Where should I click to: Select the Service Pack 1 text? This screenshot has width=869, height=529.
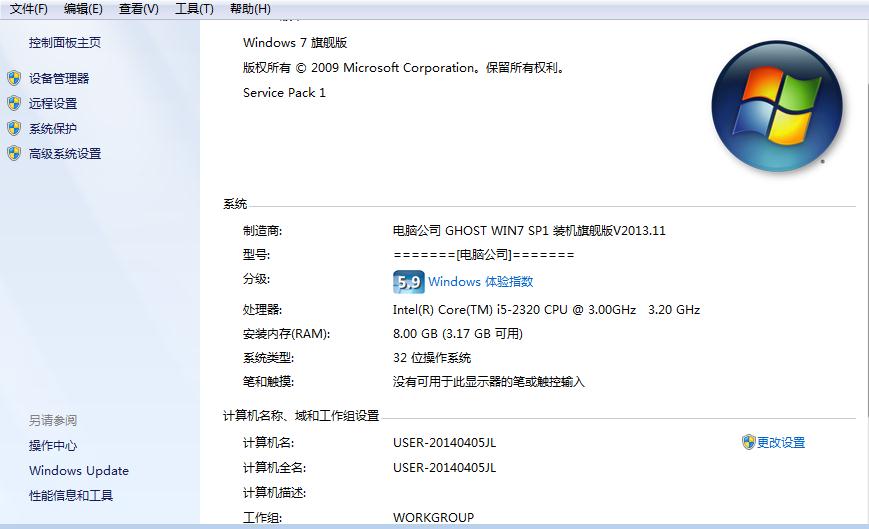click(x=284, y=93)
